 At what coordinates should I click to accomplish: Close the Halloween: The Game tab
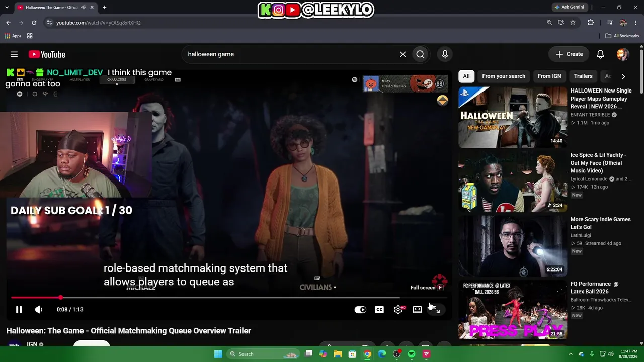click(92, 7)
